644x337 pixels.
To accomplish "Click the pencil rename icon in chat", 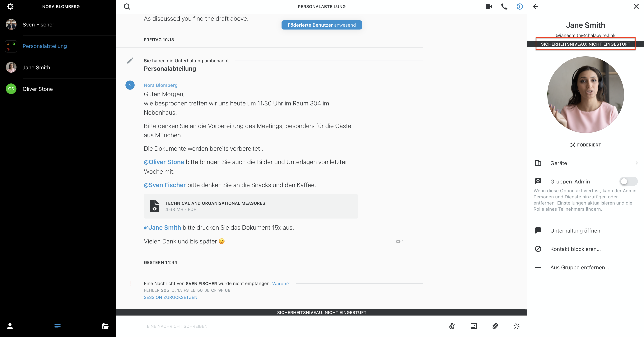I will tap(130, 60).
